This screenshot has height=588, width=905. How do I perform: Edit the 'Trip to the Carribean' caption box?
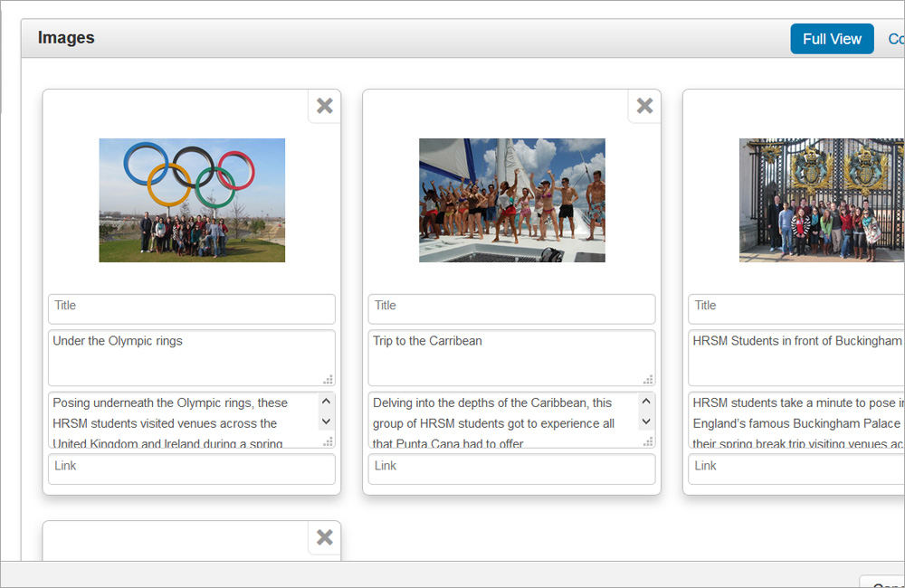[x=506, y=357]
